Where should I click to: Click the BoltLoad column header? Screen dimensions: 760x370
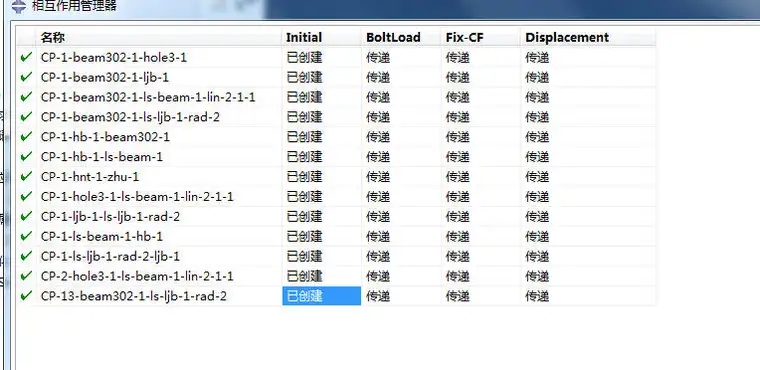click(x=401, y=37)
